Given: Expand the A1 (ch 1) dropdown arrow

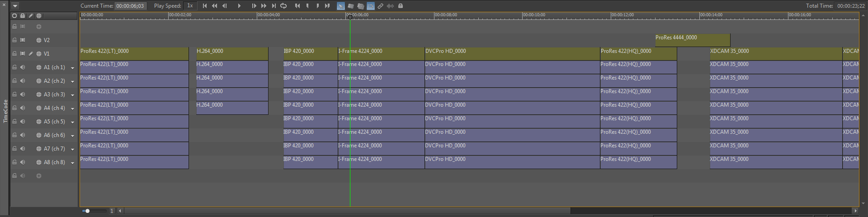Looking at the screenshot, I should click(72, 68).
